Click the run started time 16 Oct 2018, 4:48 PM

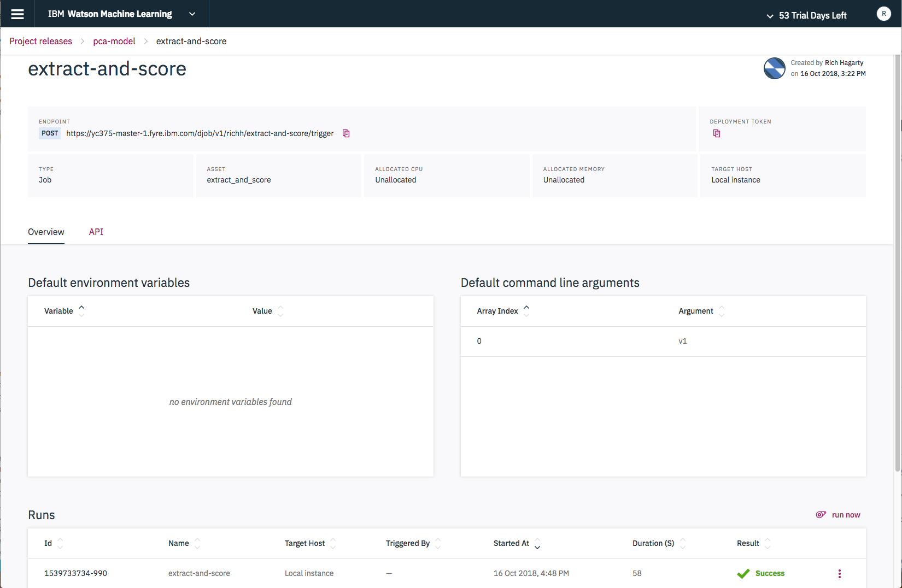click(531, 573)
